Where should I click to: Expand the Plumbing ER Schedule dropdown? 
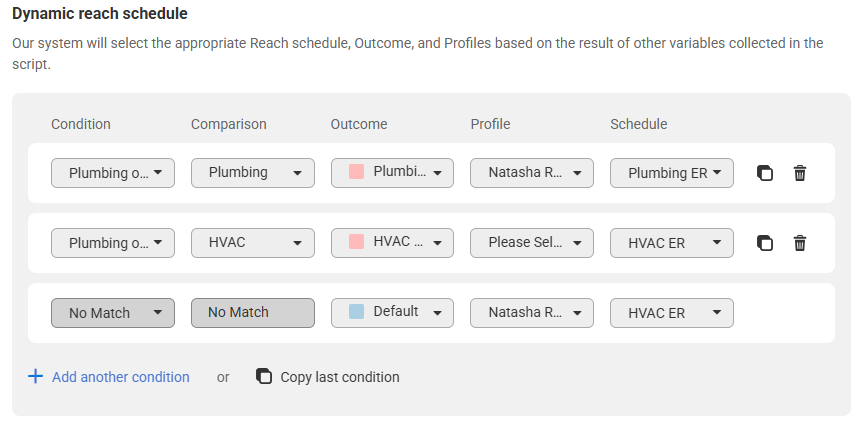click(672, 173)
